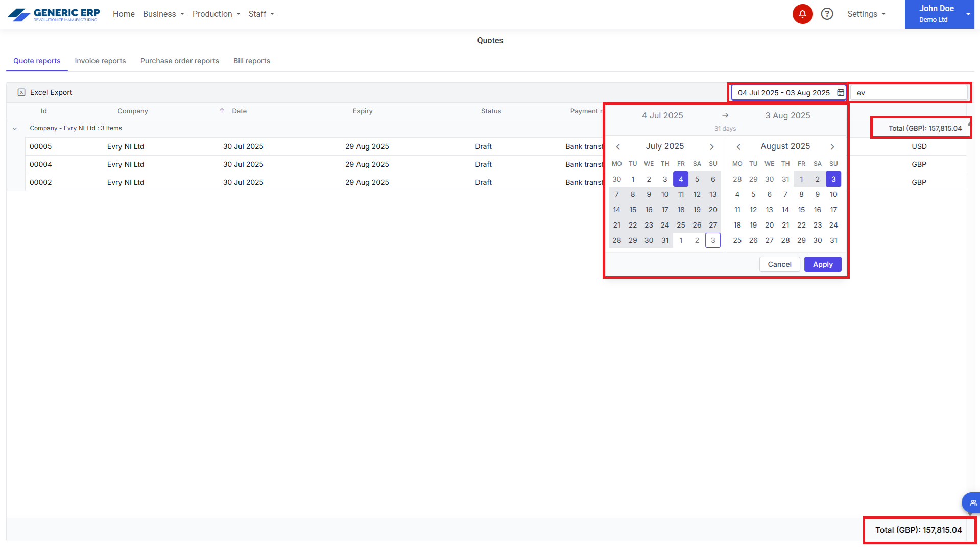Click the calendar icon in date range field
The width and height of the screenshot is (980, 549).
(x=840, y=93)
